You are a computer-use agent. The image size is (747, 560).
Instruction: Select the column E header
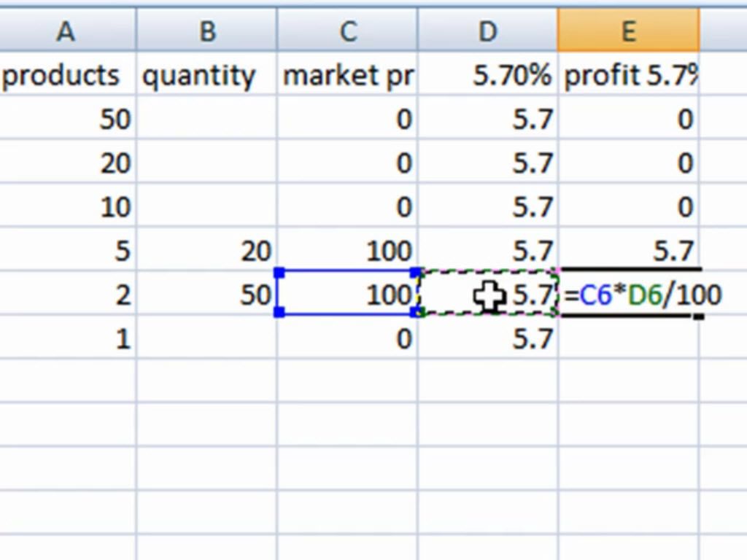pos(627,31)
